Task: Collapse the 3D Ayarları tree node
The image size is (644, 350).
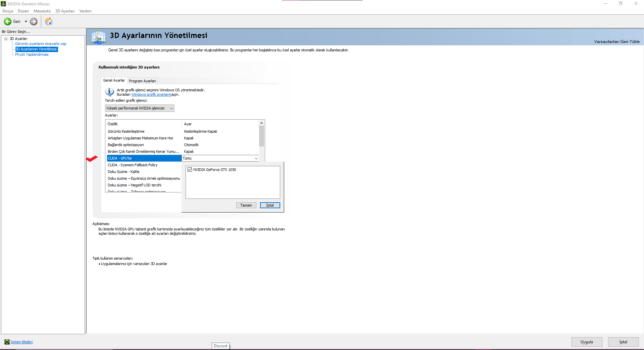Action: tap(6, 39)
